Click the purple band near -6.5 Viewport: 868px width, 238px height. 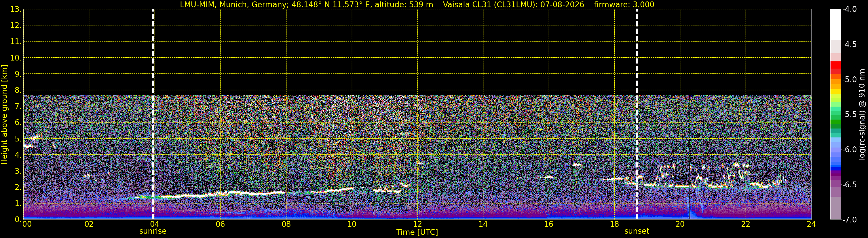(x=836, y=184)
